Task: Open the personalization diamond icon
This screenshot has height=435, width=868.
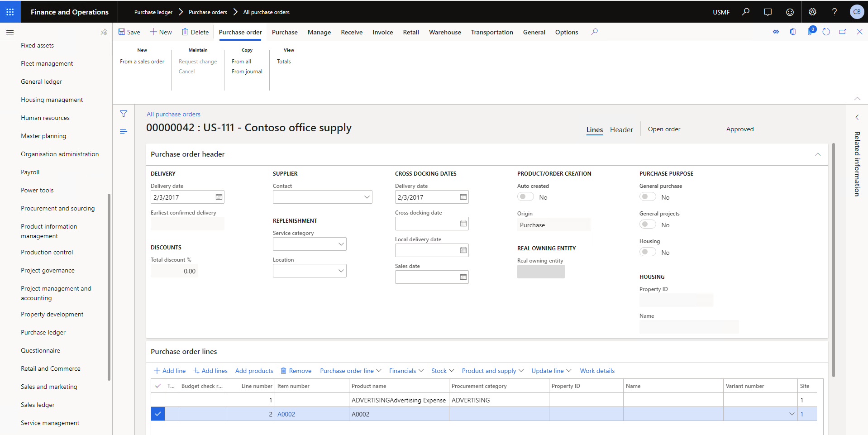Action: coord(776,32)
